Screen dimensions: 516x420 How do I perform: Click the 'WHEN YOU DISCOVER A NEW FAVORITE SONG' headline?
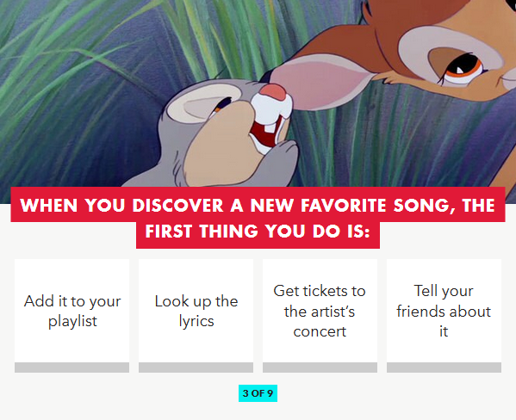click(258, 205)
